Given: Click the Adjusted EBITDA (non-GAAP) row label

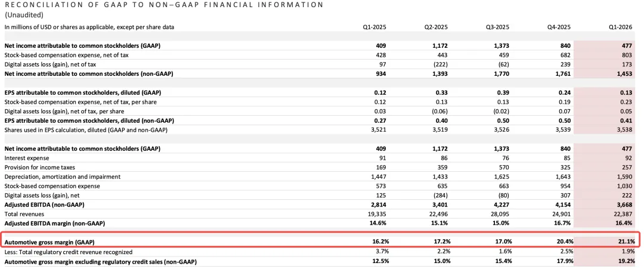Looking at the screenshot, I should [x=44, y=204].
